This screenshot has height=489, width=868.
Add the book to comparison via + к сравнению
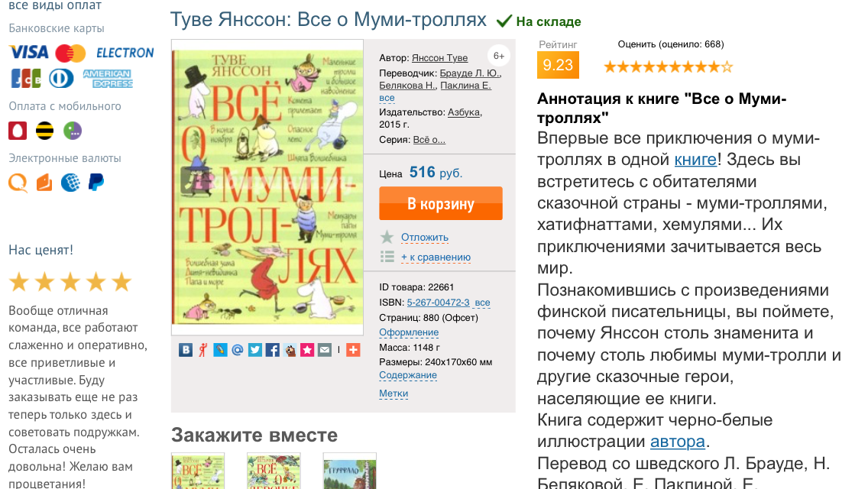click(436, 257)
